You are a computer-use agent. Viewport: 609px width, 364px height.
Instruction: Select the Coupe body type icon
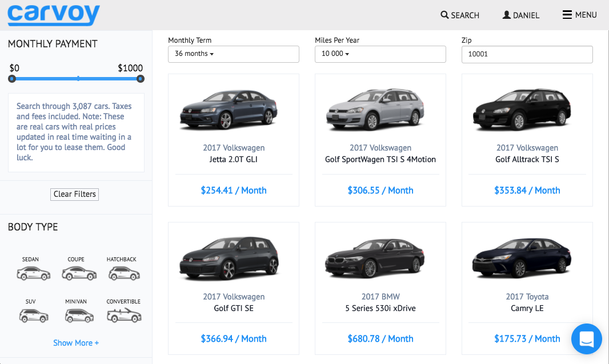coord(78,273)
